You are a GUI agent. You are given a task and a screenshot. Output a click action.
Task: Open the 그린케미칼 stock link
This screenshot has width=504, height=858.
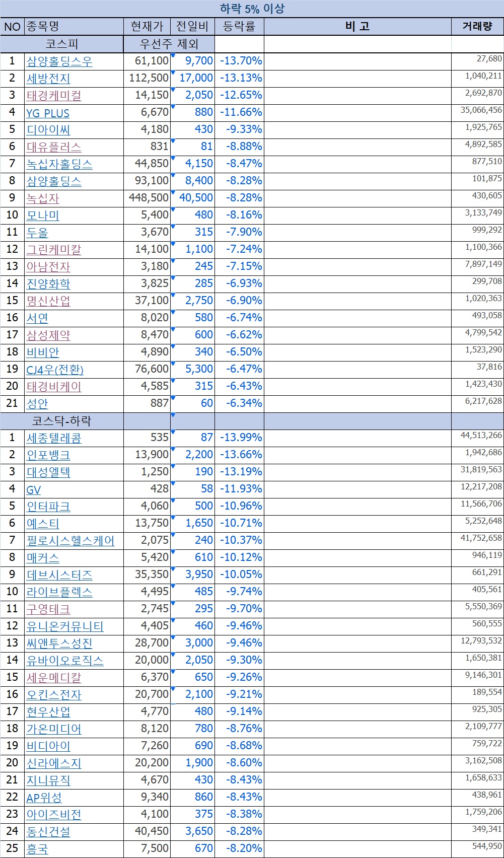pos(54,250)
